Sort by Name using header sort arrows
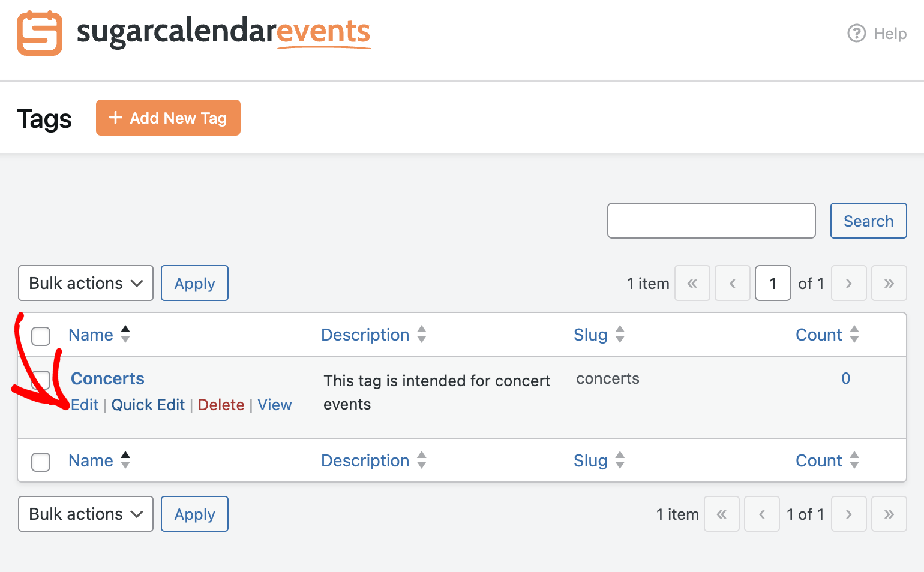The image size is (924, 572). coord(125,334)
